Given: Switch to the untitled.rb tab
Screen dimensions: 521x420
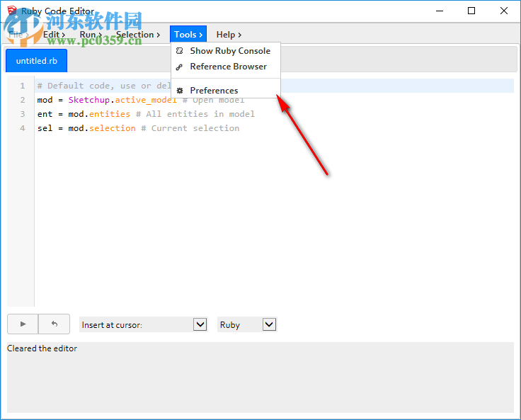Looking at the screenshot, I should pos(37,60).
